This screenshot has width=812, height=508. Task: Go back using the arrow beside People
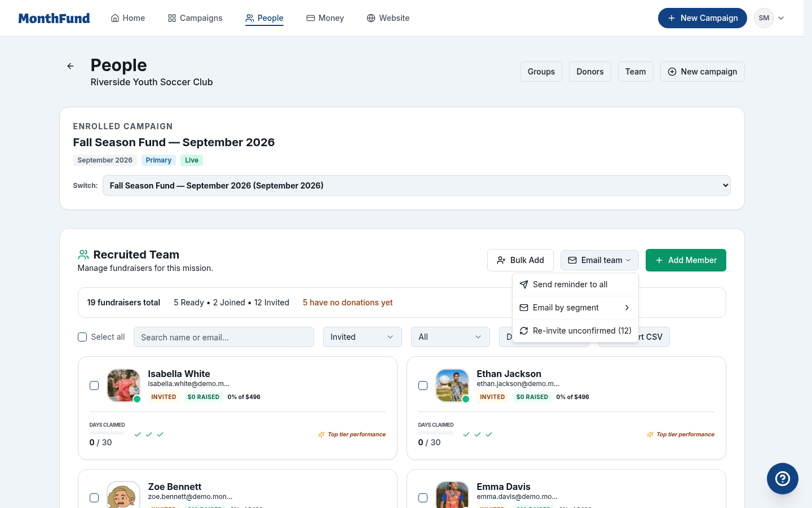[70, 66]
